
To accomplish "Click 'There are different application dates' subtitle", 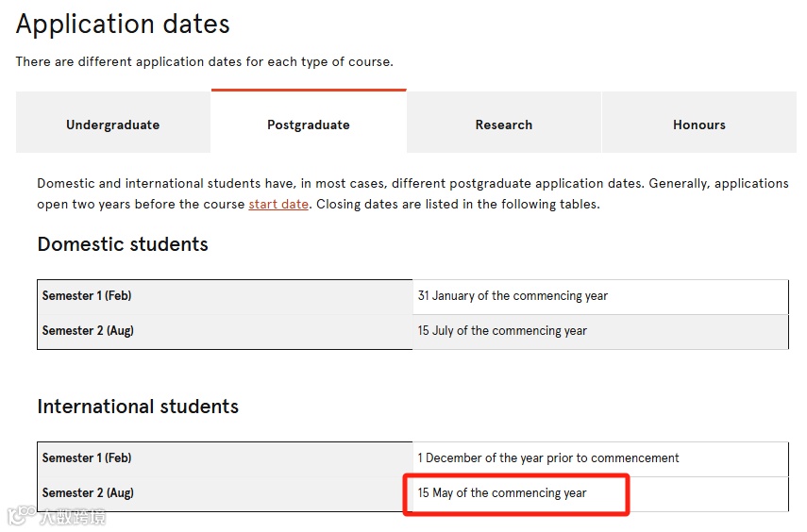I will pos(204,62).
